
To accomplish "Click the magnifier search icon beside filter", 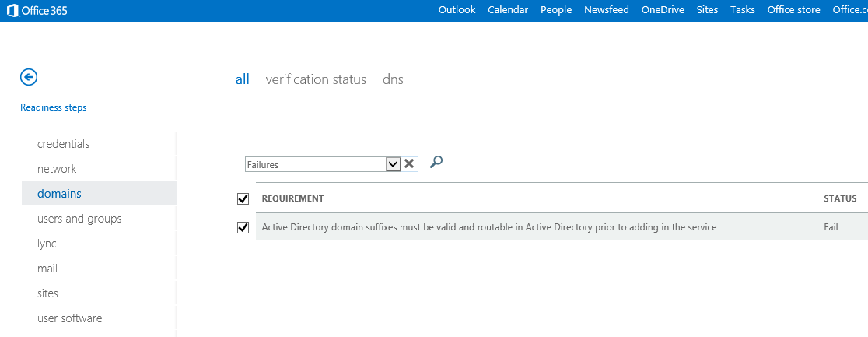I will [x=436, y=162].
